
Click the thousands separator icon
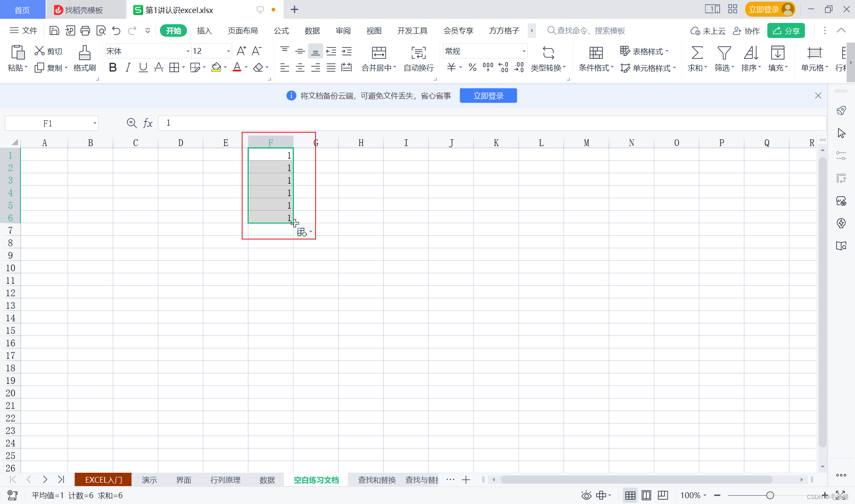tap(488, 67)
